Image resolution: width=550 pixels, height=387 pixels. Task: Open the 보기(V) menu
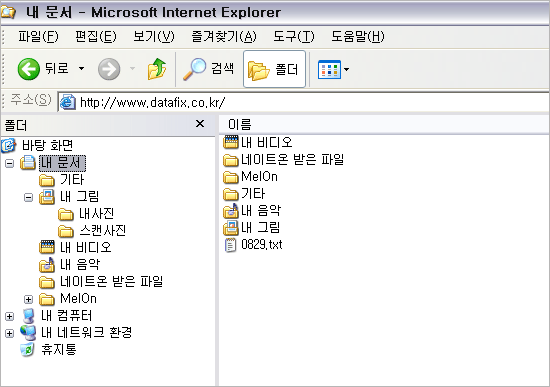(154, 36)
